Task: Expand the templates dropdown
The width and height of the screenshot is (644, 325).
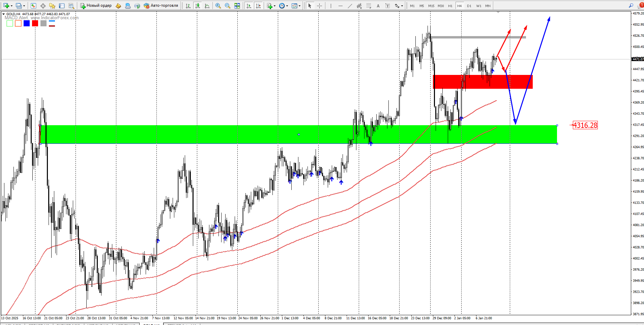Action: click(x=299, y=6)
